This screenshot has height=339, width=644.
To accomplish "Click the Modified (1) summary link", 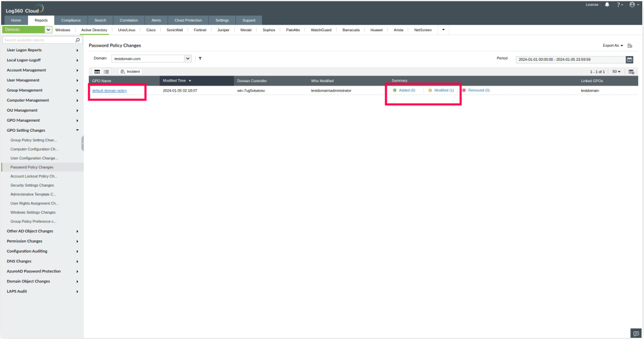I will 444,90.
